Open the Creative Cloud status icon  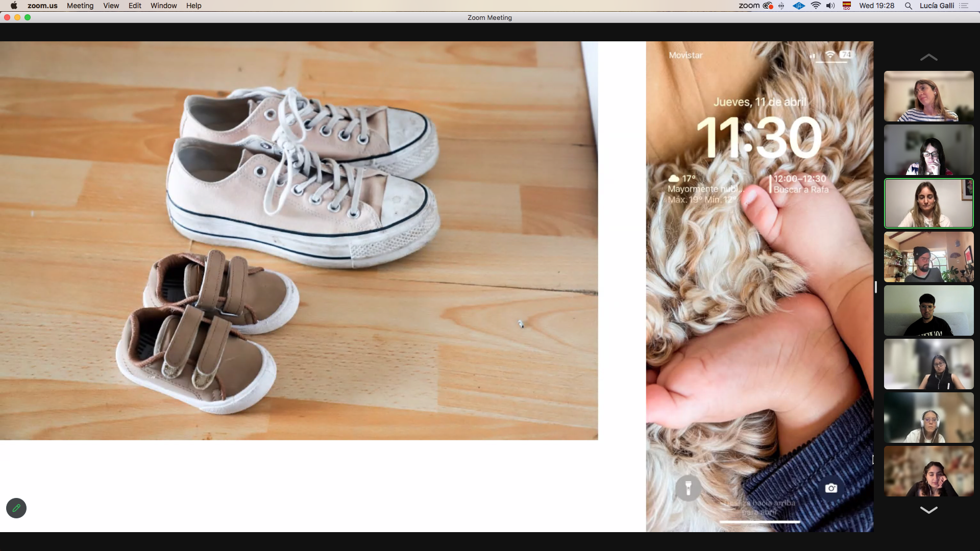coord(768,6)
